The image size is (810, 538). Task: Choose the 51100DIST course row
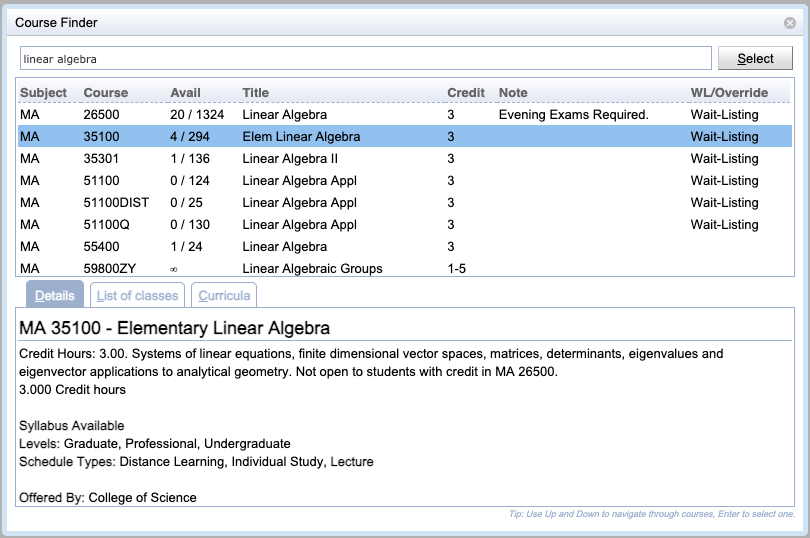(404, 203)
